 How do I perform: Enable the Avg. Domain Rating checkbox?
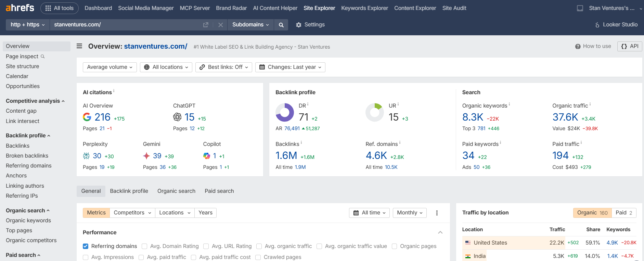pos(144,246)
